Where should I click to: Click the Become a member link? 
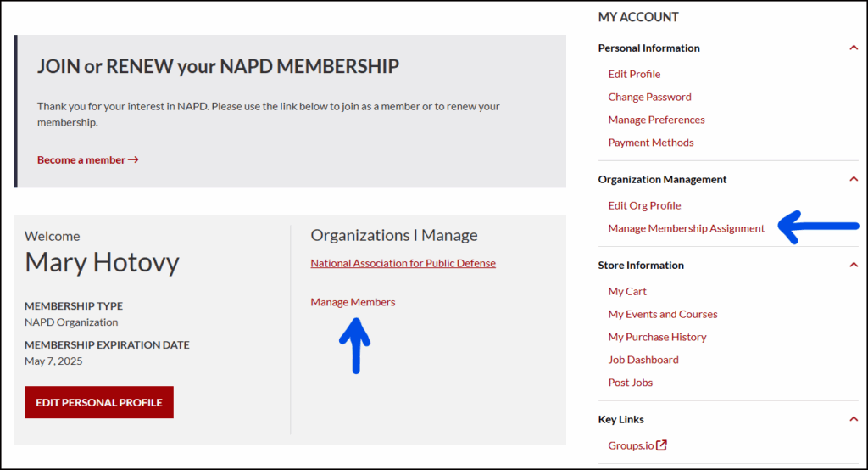tap(87, 159)
